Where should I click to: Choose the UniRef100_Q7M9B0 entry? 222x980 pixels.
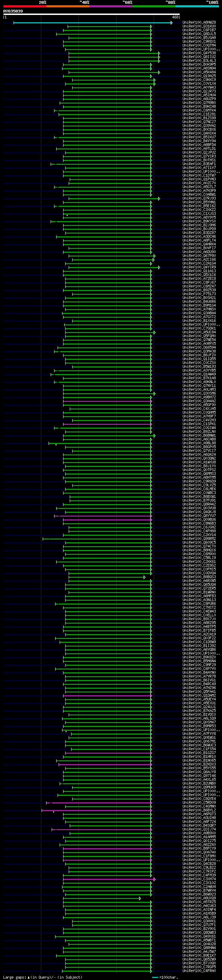199,103
